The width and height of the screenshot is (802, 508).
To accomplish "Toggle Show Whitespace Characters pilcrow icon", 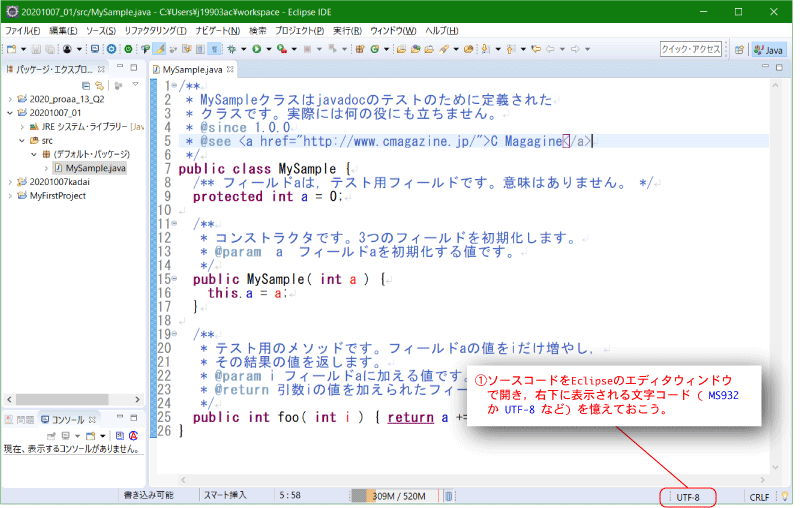I will pos(214,49).
